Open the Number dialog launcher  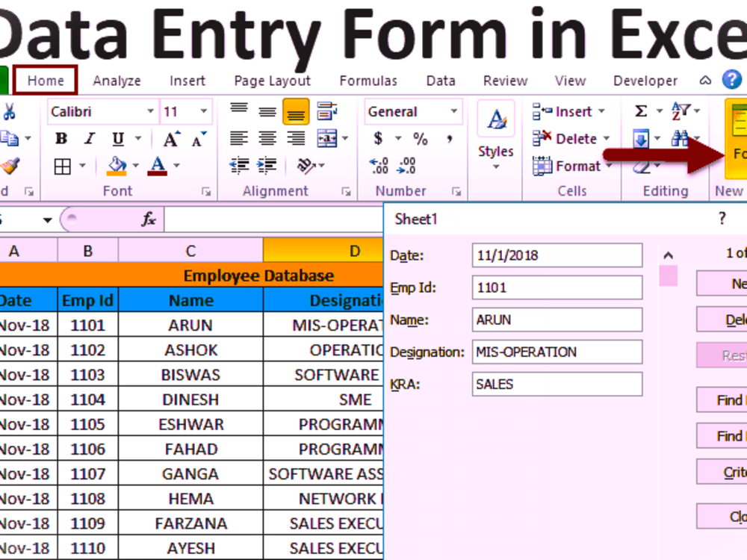click(x=456, y=191)
